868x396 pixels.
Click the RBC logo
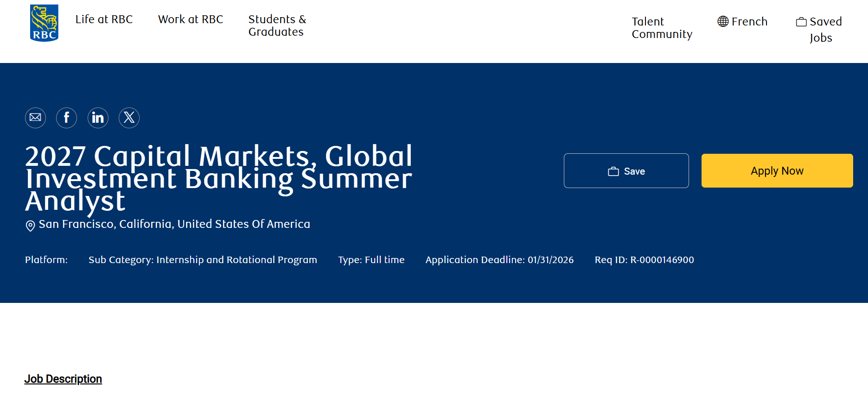tap(44, 23)
